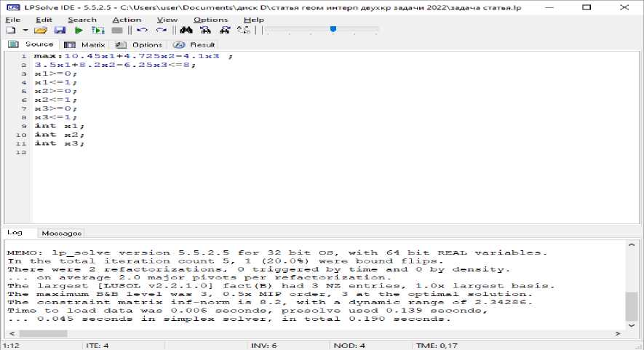Image resolution: width=644 pixels, height=350 pixels.
Task: Undo the last edit
Action: 142,30
